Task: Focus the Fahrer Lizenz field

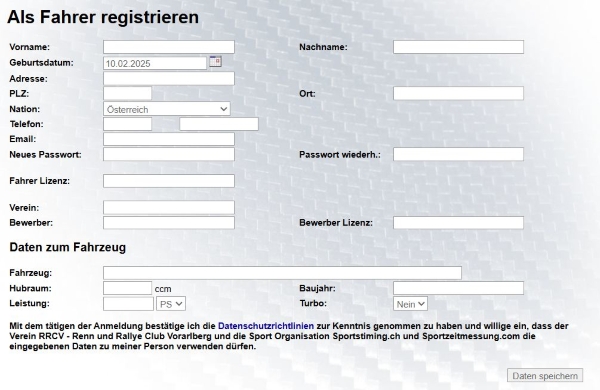Action: (169, 181)
